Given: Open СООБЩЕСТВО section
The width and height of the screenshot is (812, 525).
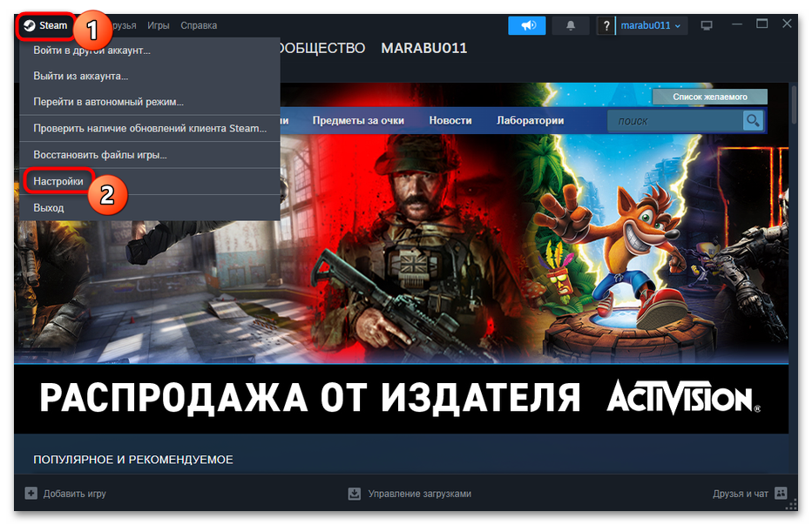Looking at the screenshot, I should tap(322, 48).
